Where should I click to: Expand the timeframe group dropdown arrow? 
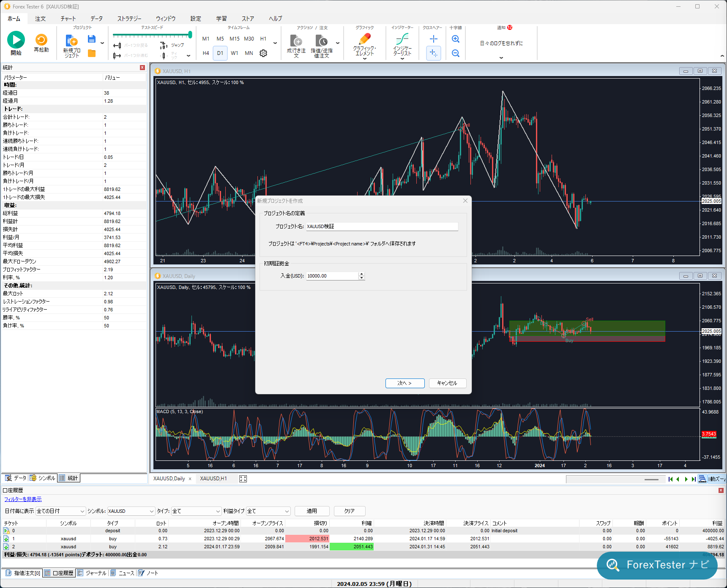[x=275, y=43]
